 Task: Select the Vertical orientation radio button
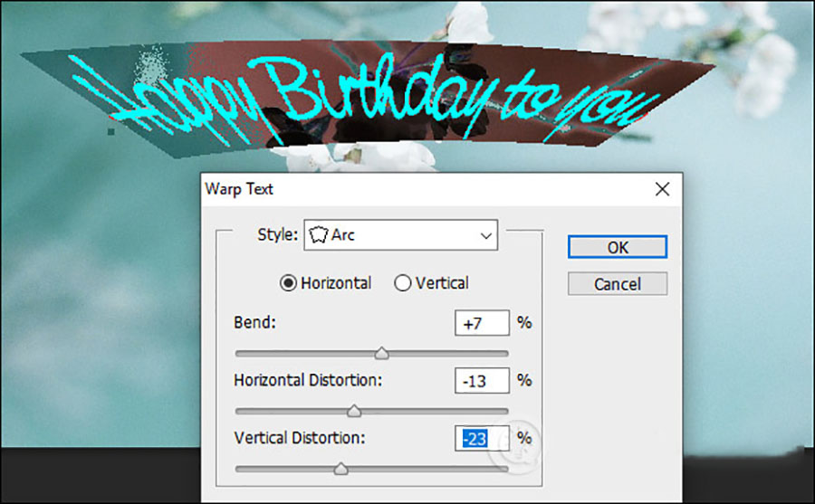pos(403,283)
